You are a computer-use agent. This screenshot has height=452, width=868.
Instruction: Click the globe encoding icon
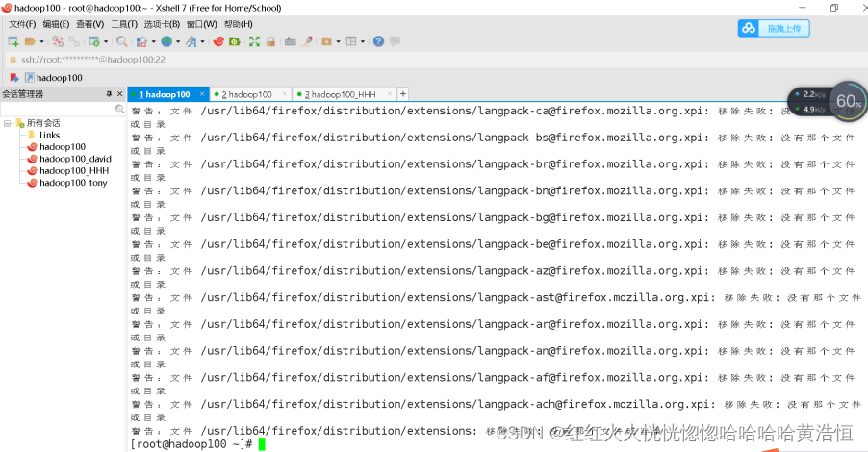coord(166,41)
